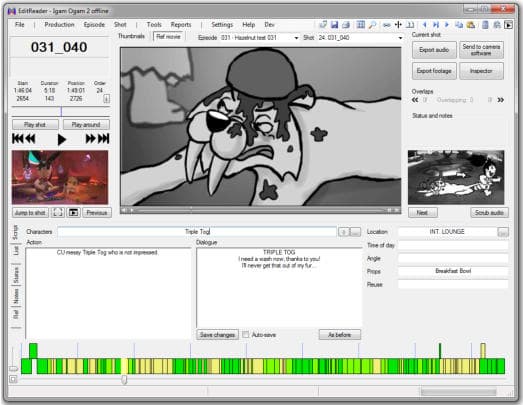Image resolution: width=523 pixels, height=405 pixels.
Task: Click the timeline zoom slider on the left
Action: pyautogui.click(x=13, y=368)
